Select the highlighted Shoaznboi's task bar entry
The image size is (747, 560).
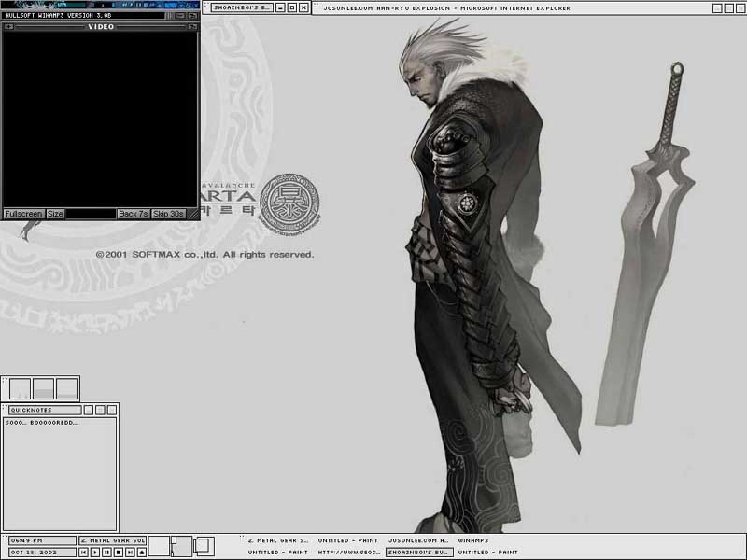pyautogui.click(x=418, y=553)
